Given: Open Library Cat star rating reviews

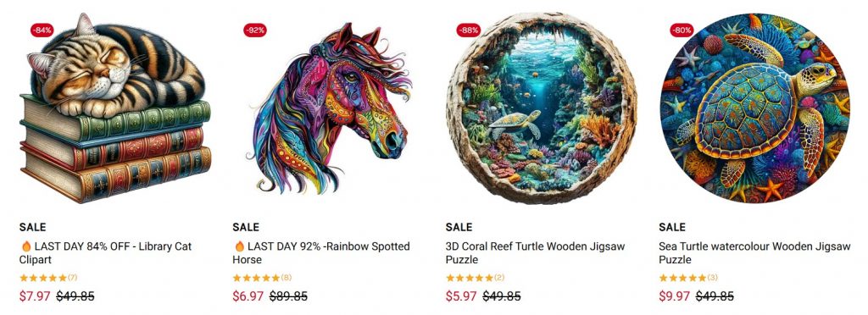Looking at the screenshot, I should click(x=48, y=278).
